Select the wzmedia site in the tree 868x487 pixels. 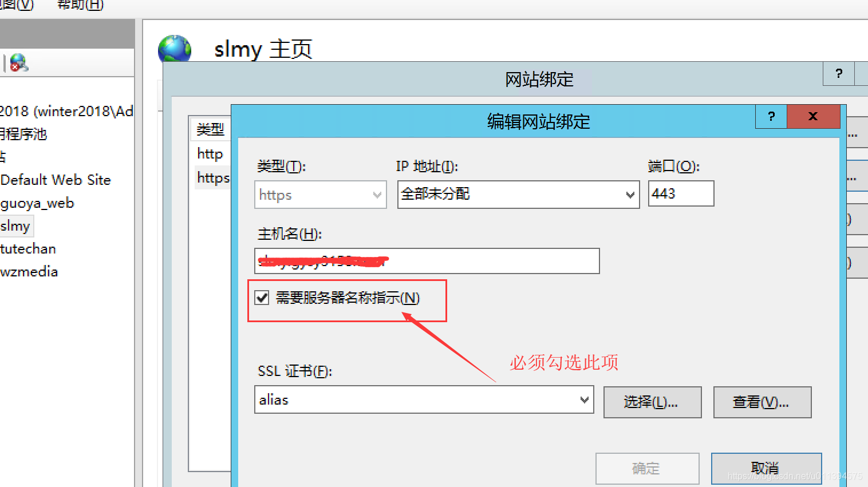tap(29, 272)
